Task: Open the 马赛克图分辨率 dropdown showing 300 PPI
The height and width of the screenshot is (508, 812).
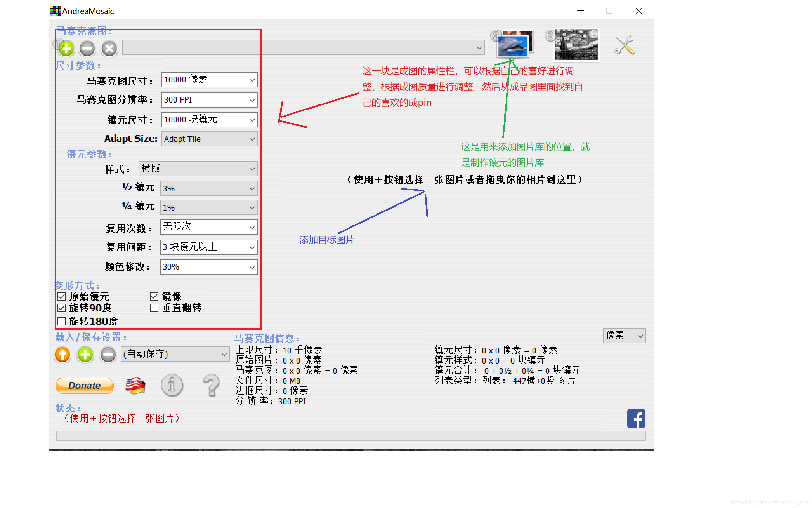Action: pos(209,100)
